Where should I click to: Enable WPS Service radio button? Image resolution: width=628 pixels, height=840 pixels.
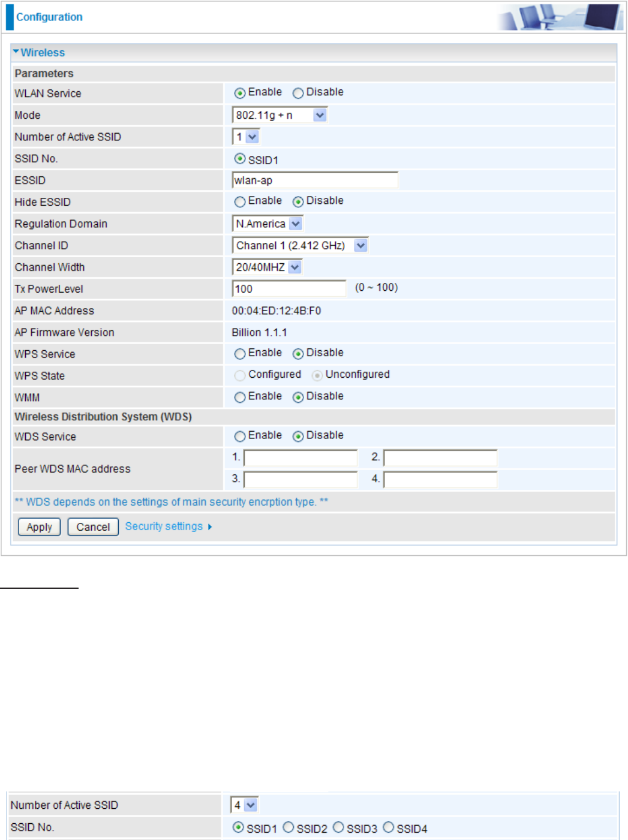(240, 354)
